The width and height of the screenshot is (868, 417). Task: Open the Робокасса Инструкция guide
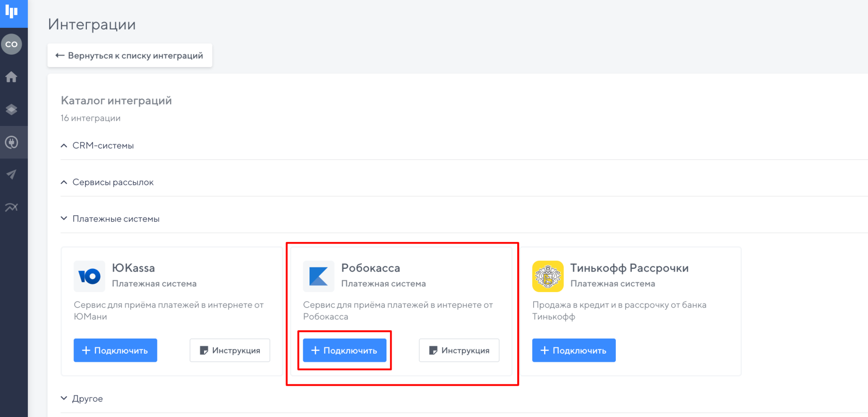pos(459,350)
